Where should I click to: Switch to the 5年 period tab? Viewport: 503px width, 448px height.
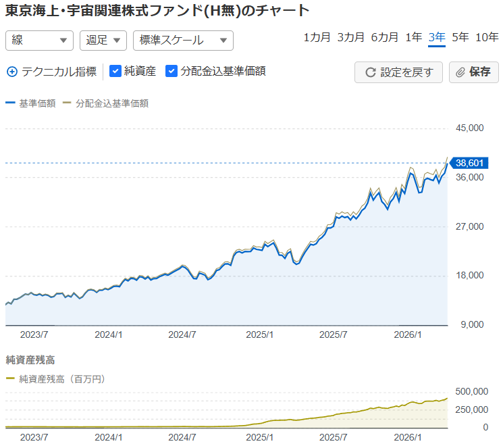click(x=460, y=37)
